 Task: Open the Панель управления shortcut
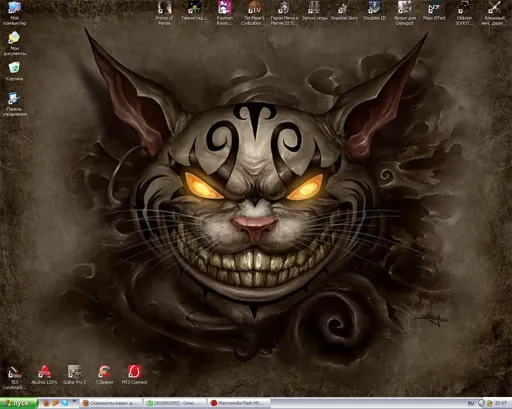tap(14, 104)
